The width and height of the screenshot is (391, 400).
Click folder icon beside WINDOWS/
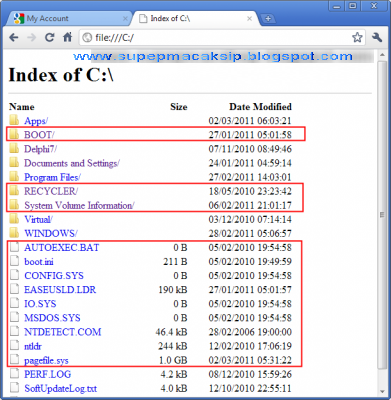14,233
